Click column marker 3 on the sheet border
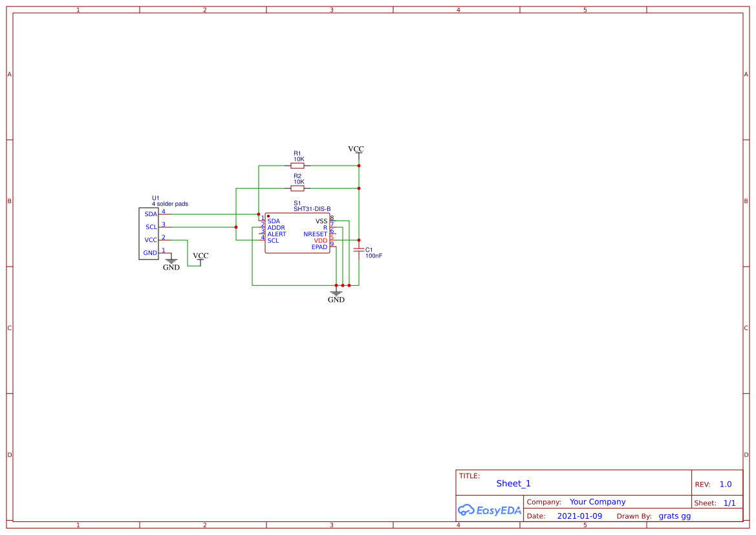The image size is (756, 535). coord(330,10)
